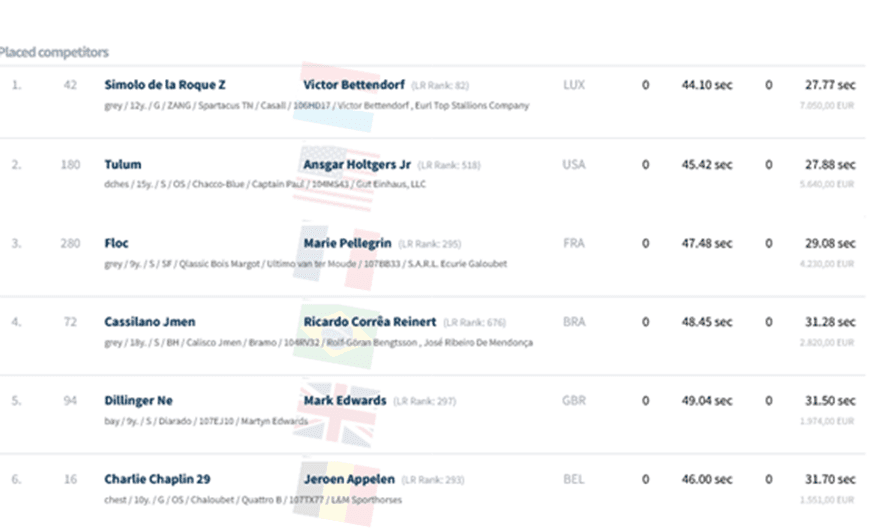Open horse Cassilano Jmen profile

pyautogui.click(x=150, y=322)
